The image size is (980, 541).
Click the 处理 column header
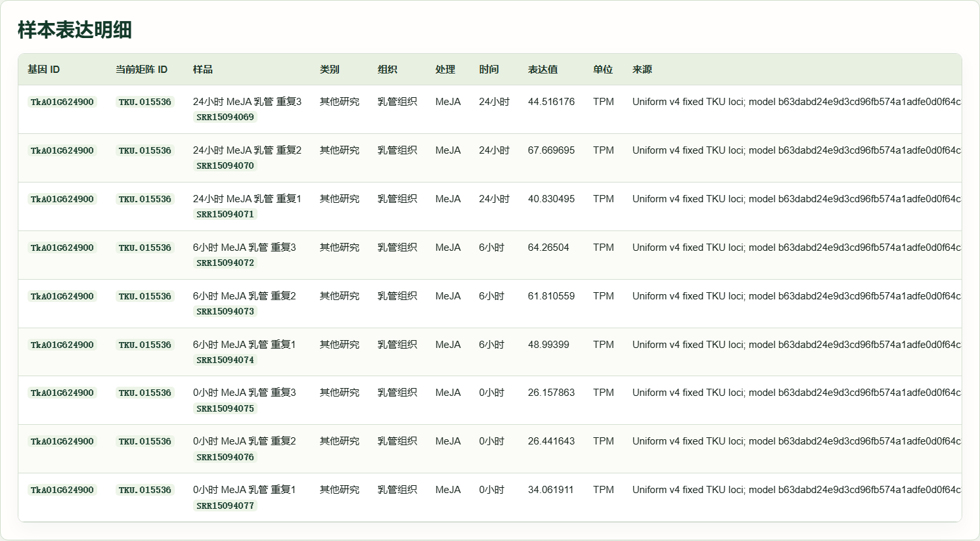[445, 70]
